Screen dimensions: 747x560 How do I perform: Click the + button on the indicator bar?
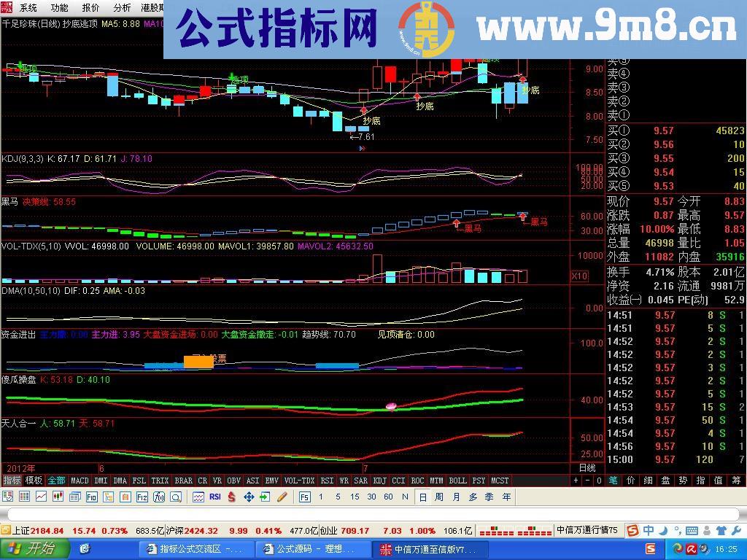click(576, 481)
